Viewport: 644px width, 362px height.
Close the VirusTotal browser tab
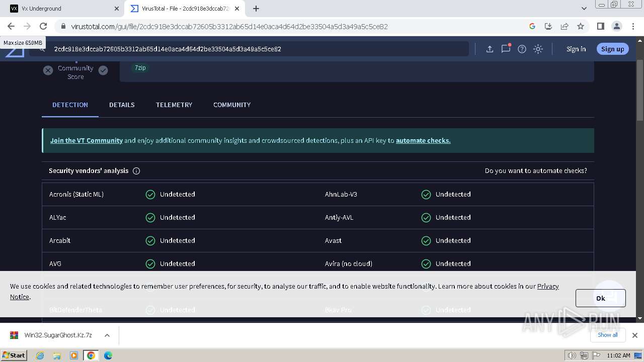(x=237, y=9)
